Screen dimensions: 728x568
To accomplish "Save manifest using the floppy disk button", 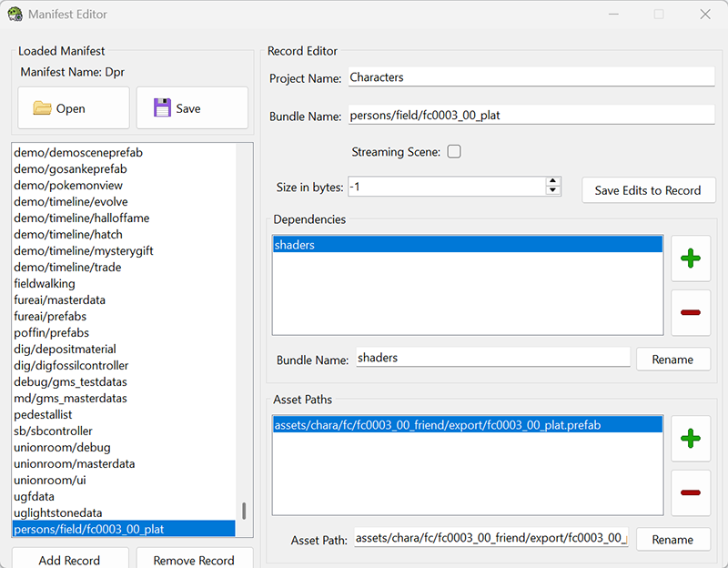I will point(191,108).
